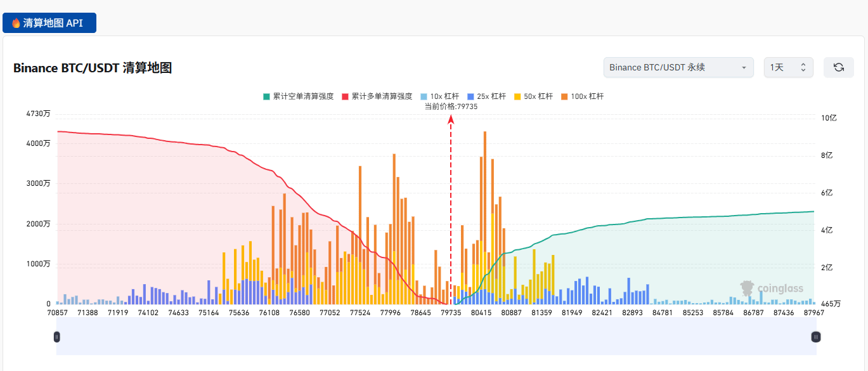868x371 pixels.
Task: Open the 1天 time range selector
Action: click(x=789, y=67)
